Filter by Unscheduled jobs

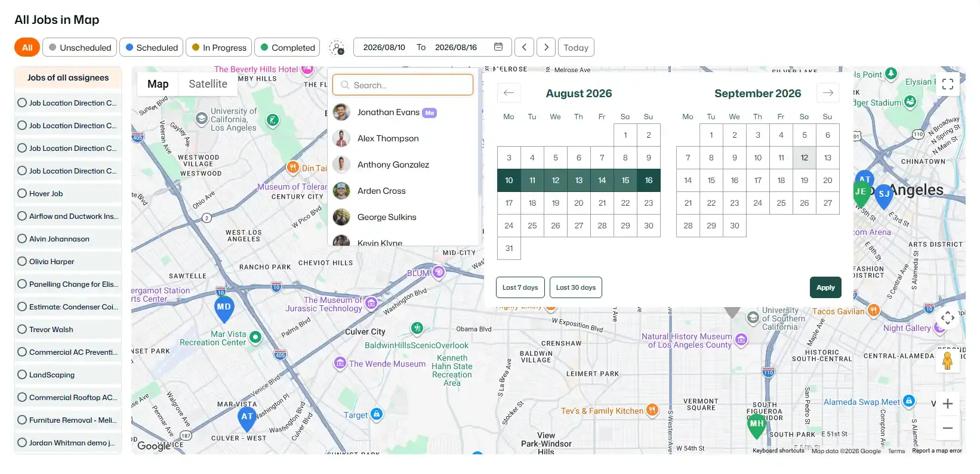click(80, 47)
